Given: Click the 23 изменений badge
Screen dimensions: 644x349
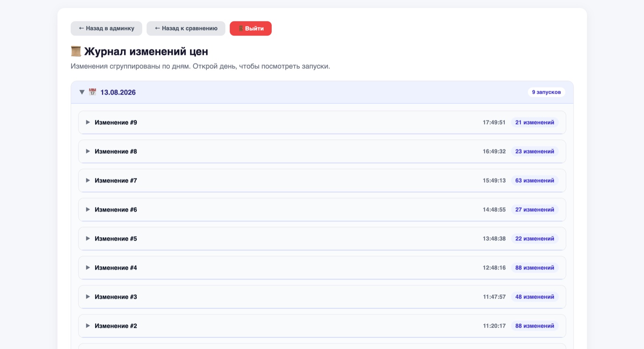Looking at the screenshot, I should click(535, 151).
